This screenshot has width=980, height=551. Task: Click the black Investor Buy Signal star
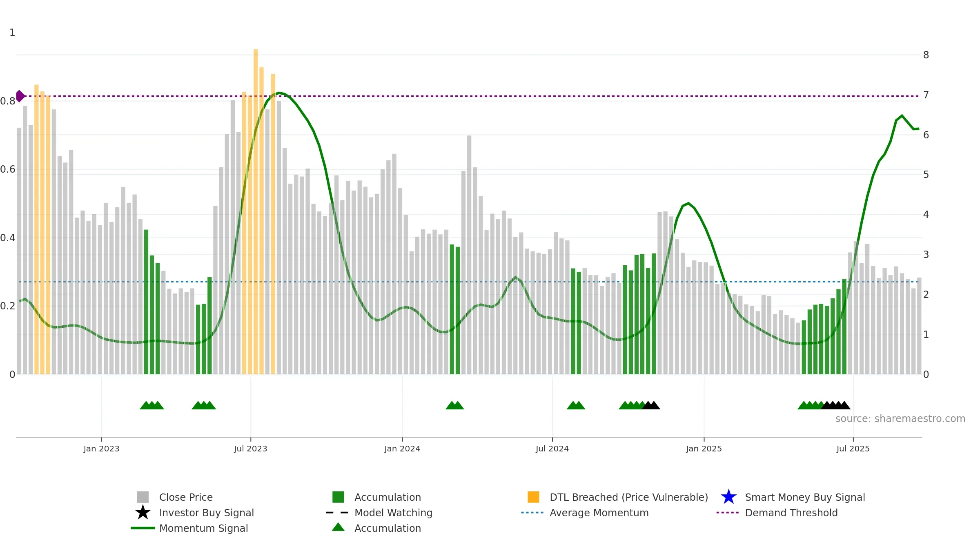tap(143, 513)
